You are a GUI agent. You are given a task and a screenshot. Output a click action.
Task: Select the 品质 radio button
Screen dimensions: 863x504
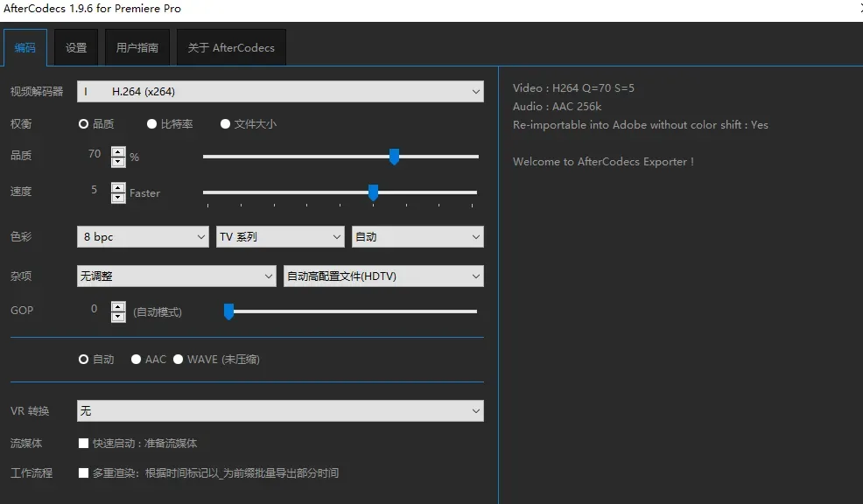coord(84,123)
